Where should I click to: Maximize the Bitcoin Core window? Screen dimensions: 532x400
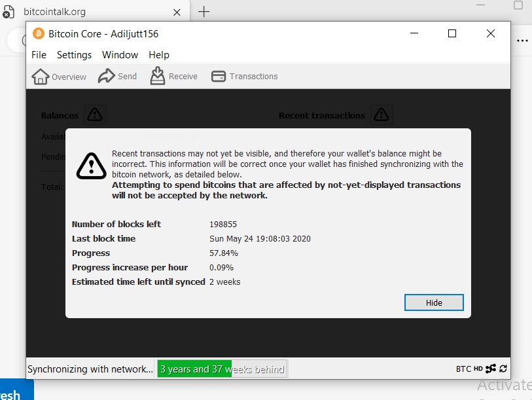(452, 33)
